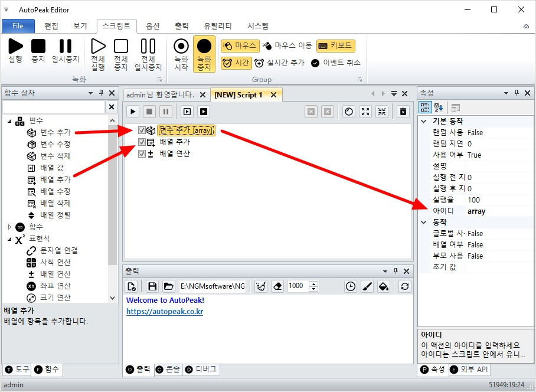Viewport: 536px width, 392px height.
Task: Select 좌표 연산 in function tree
Action: click(48, 286)
